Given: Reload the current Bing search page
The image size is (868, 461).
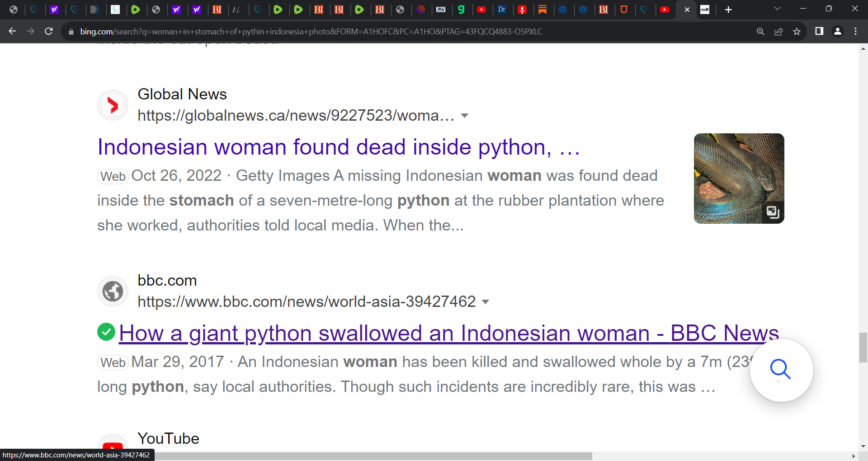Looking at the screenshot, I should coord(49,31).
